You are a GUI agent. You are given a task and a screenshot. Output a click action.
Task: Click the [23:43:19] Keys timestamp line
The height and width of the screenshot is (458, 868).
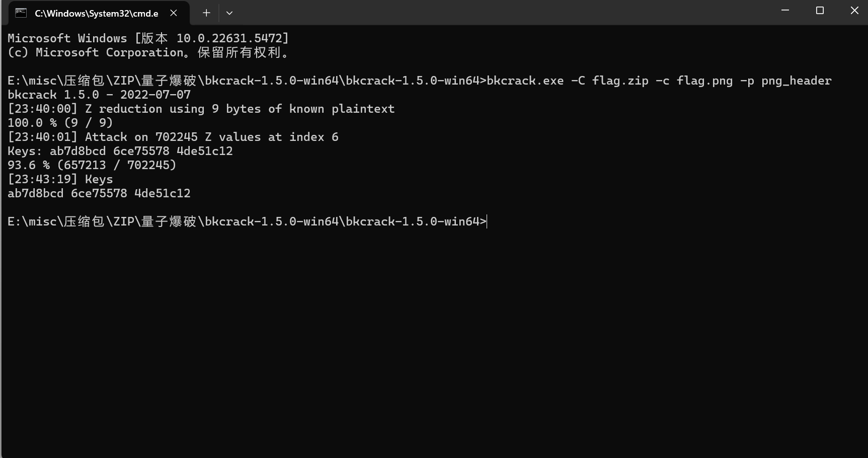[x=60, y=179]
